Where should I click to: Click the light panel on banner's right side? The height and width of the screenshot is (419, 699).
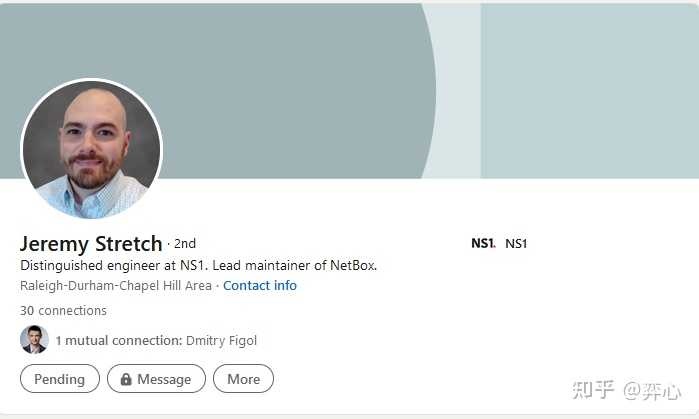588,90
